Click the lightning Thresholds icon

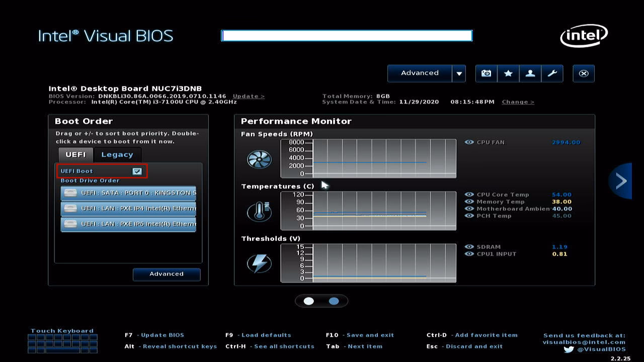click(259, 263)
